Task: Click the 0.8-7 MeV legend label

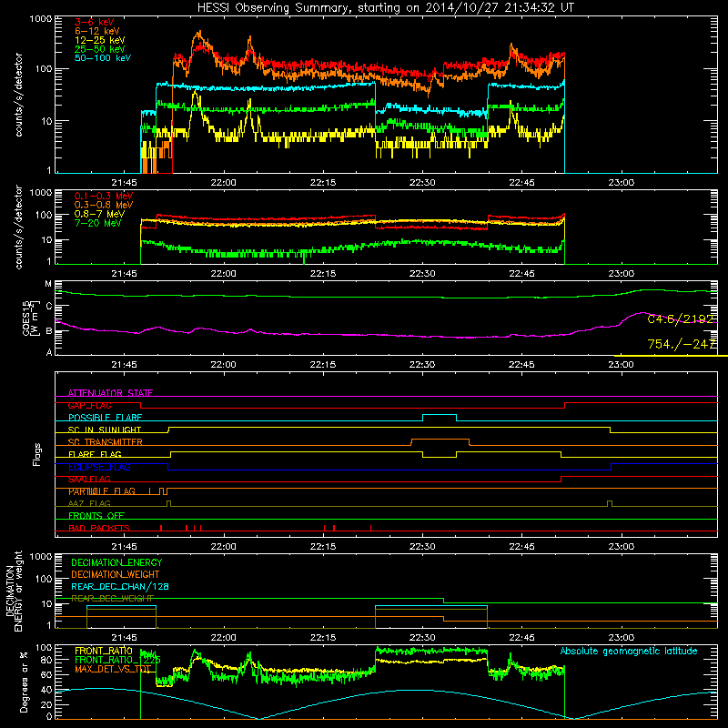Action: [99, 214]
